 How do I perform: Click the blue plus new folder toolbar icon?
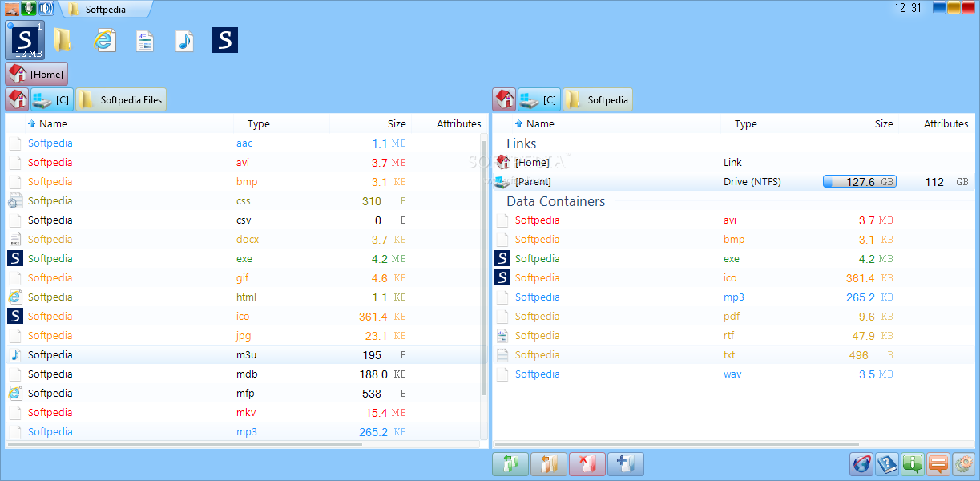point(626,464)
